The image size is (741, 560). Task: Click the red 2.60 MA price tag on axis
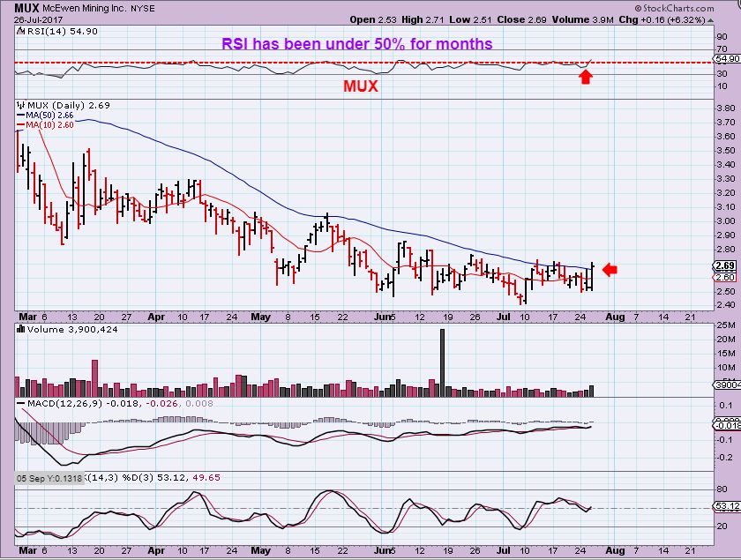(x=725, y=278)
